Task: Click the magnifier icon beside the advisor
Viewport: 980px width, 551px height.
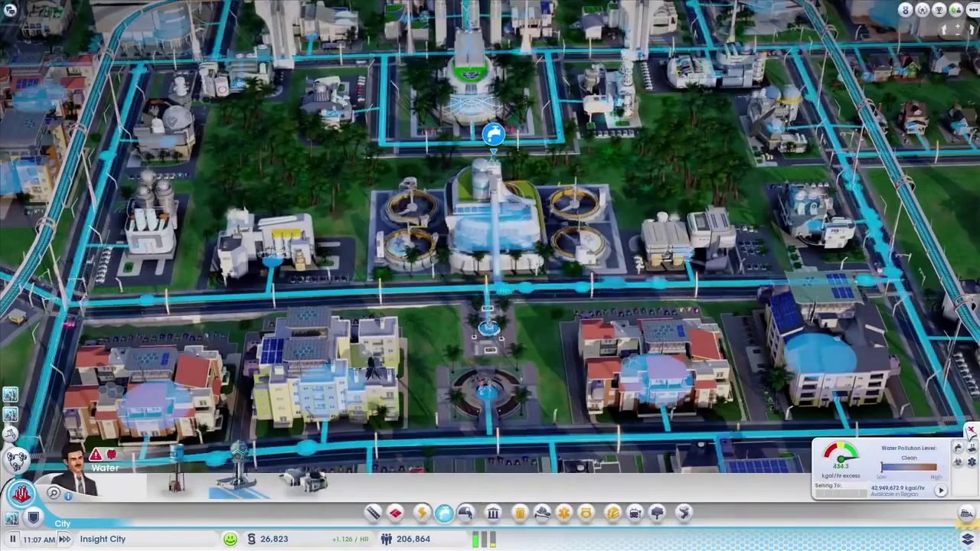Action: [x=54, y=494]
